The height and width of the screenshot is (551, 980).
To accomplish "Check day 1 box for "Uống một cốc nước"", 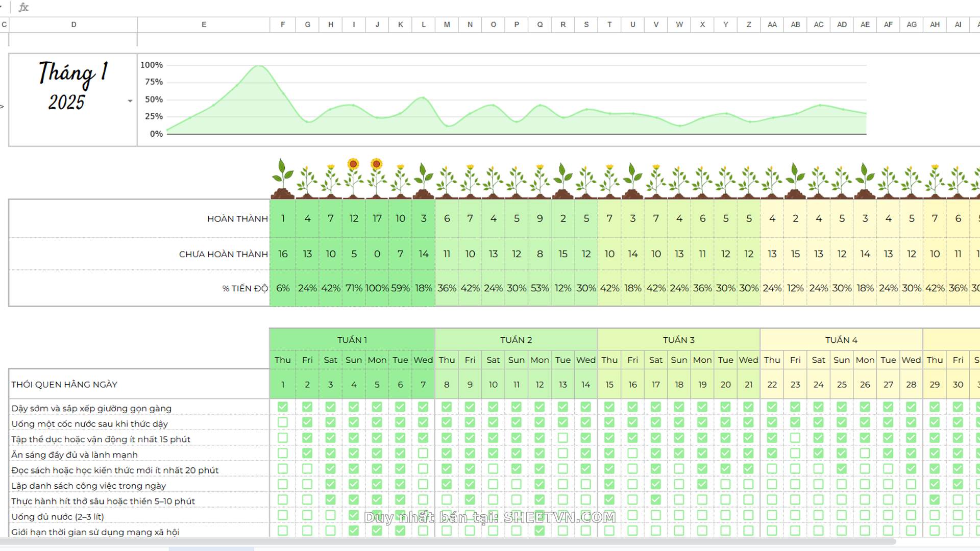I will point(283,422).
